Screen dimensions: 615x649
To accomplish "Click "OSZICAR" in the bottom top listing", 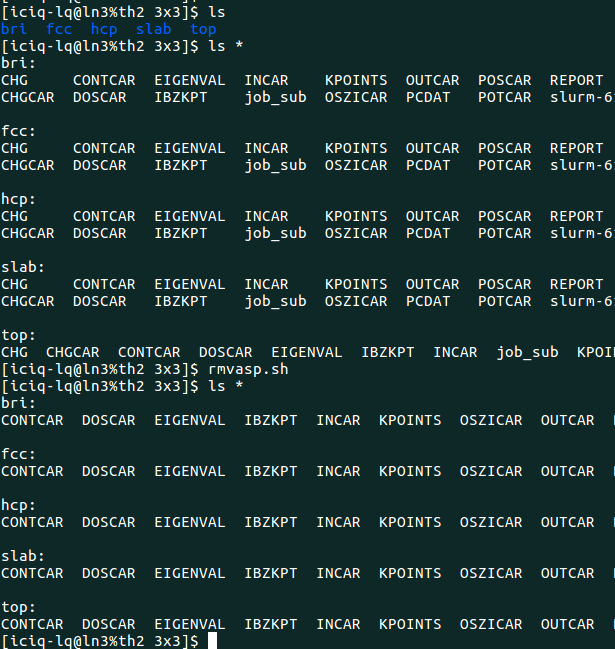I will pos(491,624).
